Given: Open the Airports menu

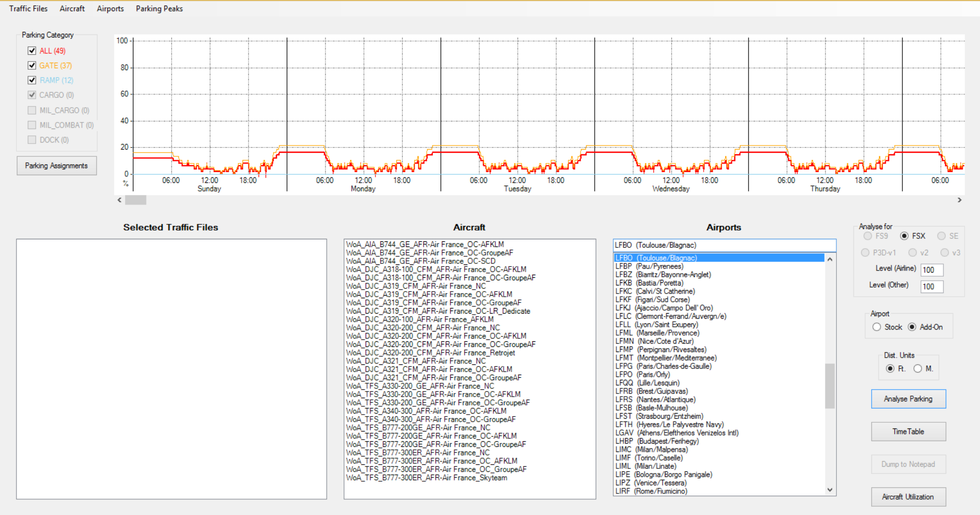Looking at the screenshot, I should point(110,9).
